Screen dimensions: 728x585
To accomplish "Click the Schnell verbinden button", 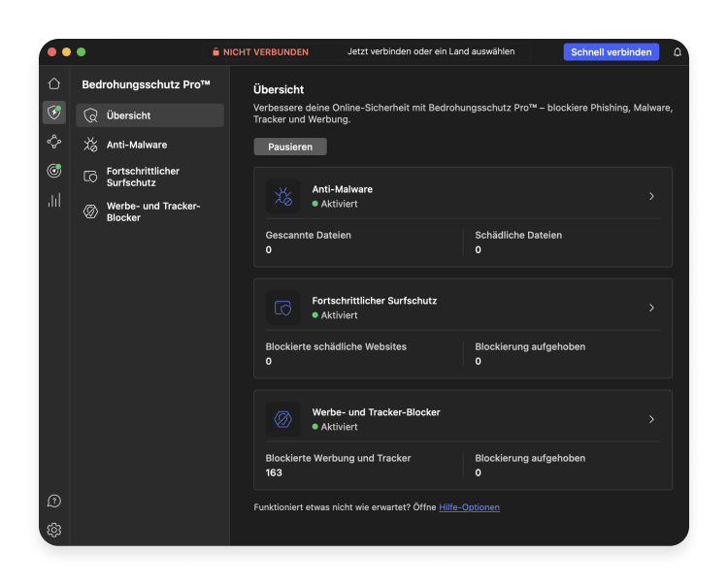I will pos(611,52).
